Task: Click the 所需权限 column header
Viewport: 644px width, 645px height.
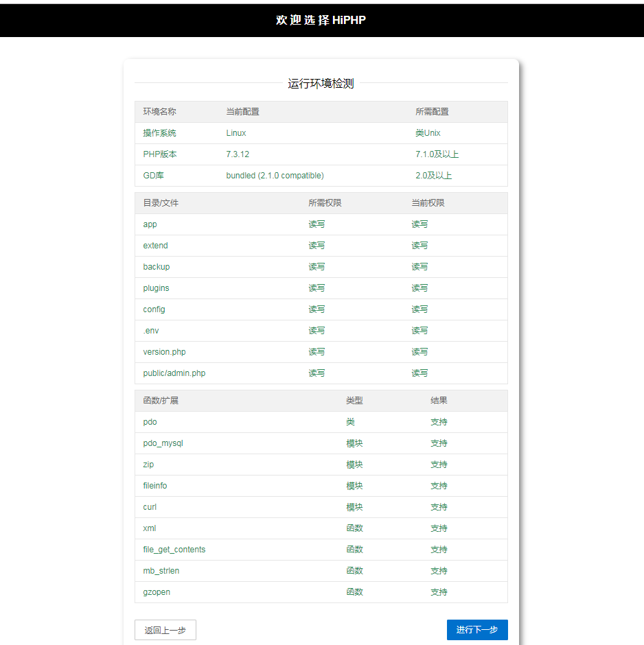Action: point(325,203)
